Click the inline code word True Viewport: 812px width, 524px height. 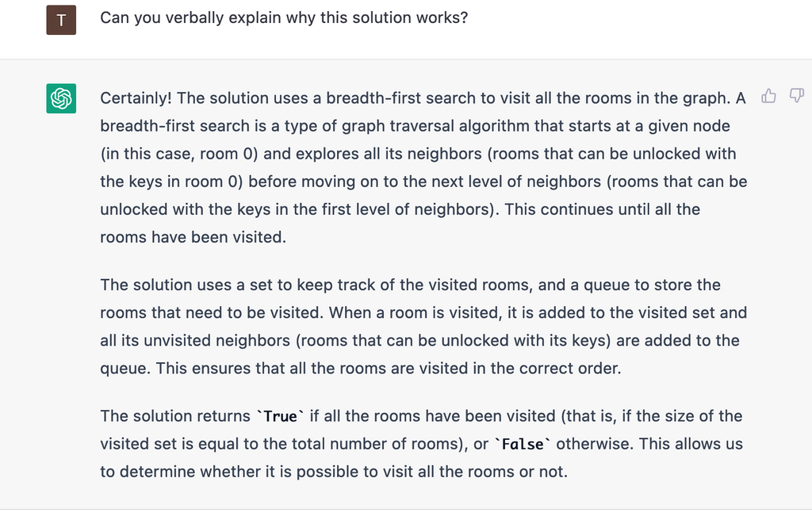(281, 416)
